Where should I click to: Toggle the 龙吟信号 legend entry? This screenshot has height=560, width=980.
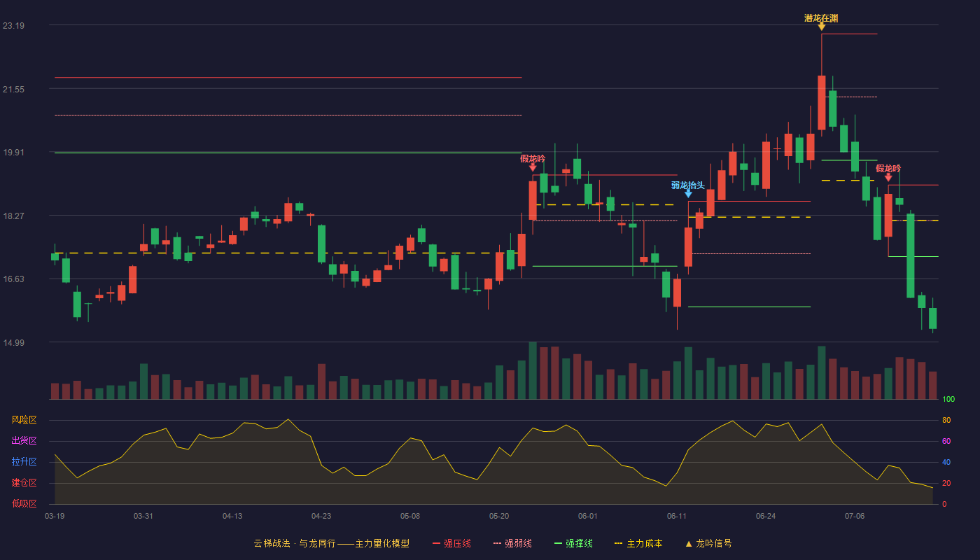[708, 543]
